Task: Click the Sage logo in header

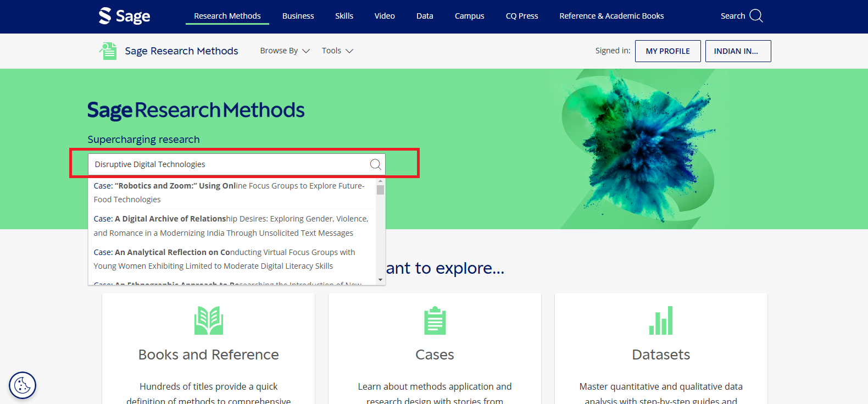Action: (x=124, y=16)
